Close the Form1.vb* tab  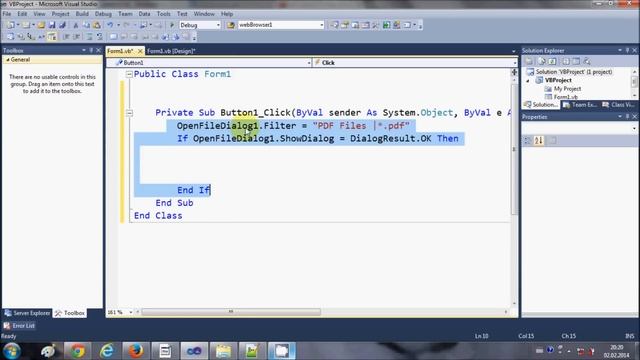click(x=140, y=51)
